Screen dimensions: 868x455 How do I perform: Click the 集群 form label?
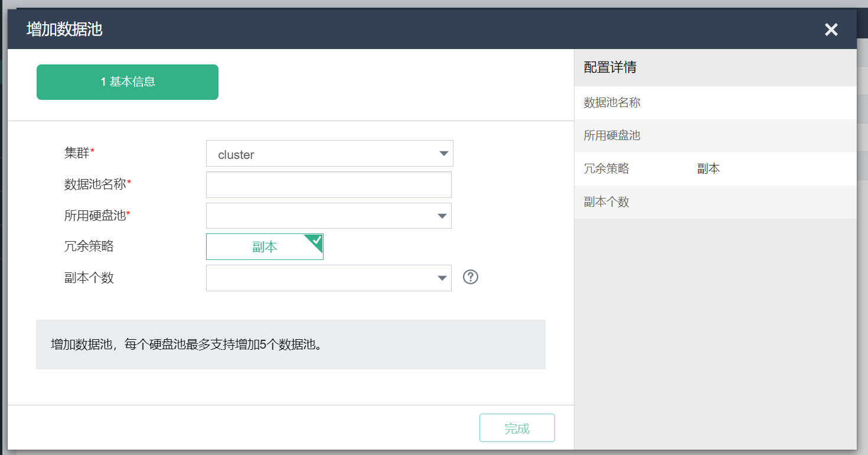pos(77,154)
